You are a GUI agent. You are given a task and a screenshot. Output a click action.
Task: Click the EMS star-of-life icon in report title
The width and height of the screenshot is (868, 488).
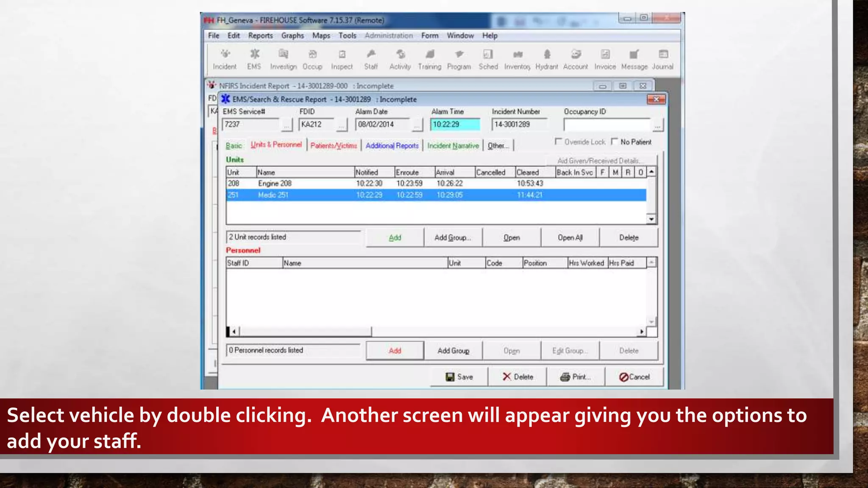(x=225, y=99)
